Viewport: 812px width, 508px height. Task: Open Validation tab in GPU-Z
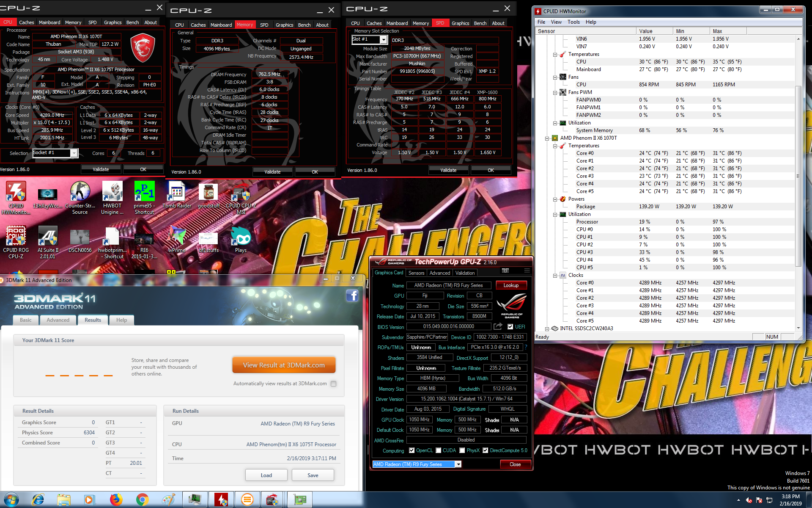coord(465,273)
